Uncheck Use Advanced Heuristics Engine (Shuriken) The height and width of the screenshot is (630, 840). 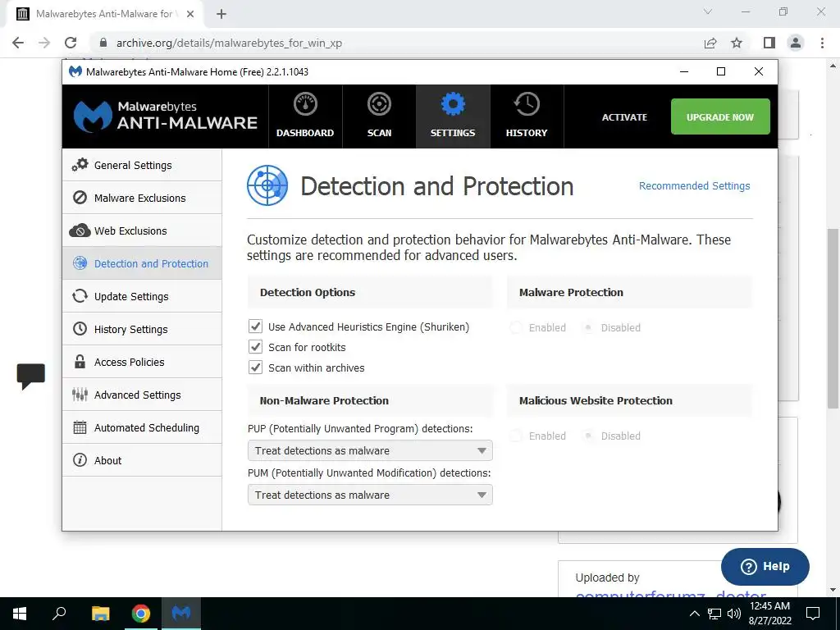[256, 326]
